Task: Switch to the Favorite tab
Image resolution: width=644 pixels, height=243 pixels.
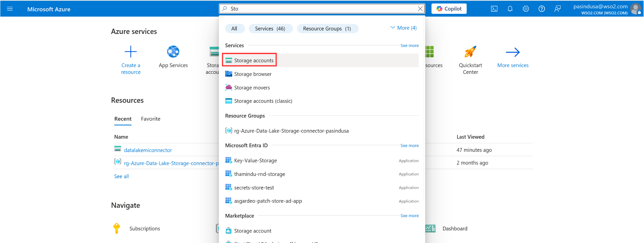Action: click(x=151, y=119)
